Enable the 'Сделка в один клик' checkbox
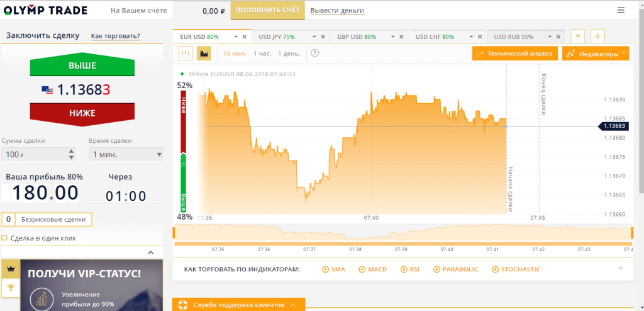Screen dimensions: 644x311 (x=5, y=238)
